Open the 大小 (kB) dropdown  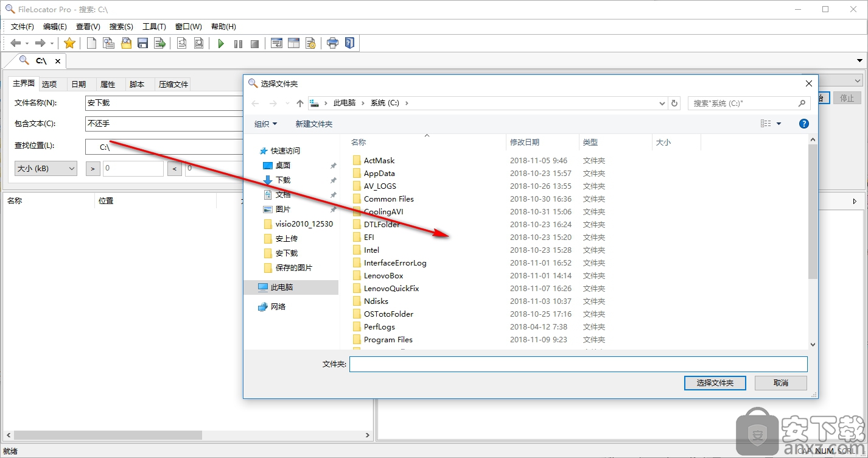click(46, 168)
